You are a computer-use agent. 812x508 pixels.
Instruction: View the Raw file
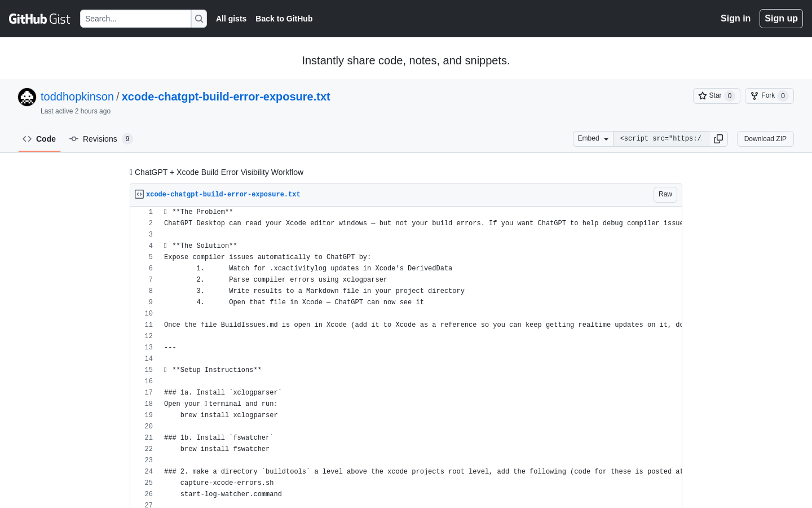click(665, 195)
